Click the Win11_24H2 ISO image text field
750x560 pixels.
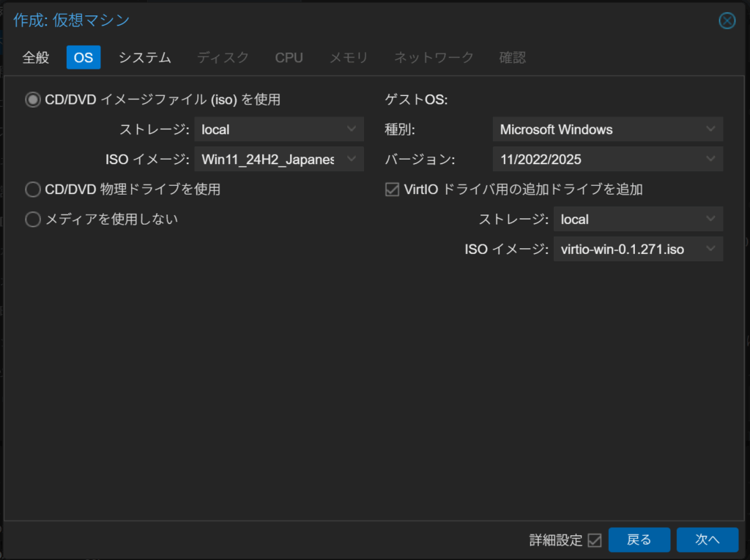267,159
